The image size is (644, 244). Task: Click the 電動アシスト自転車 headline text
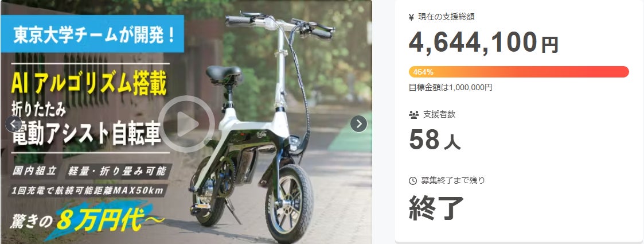pyautogui.click(x=87, y=136)
